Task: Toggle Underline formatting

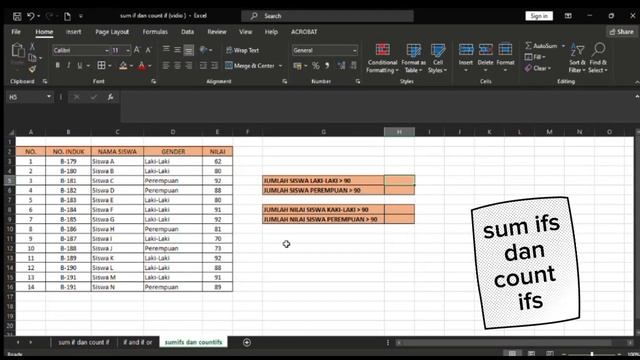Action: pyautogui.click(x=80, y=65)
